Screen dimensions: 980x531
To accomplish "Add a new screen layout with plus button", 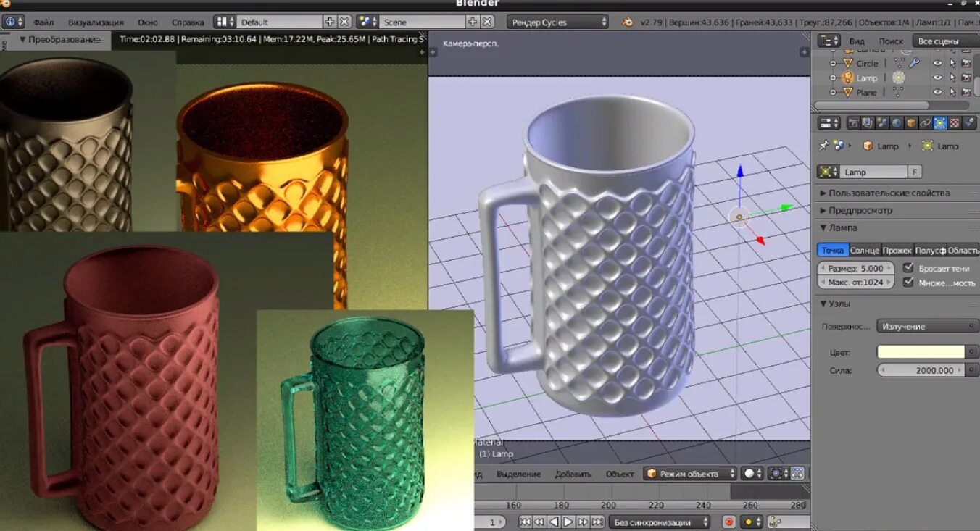I will tap(330, 22).
